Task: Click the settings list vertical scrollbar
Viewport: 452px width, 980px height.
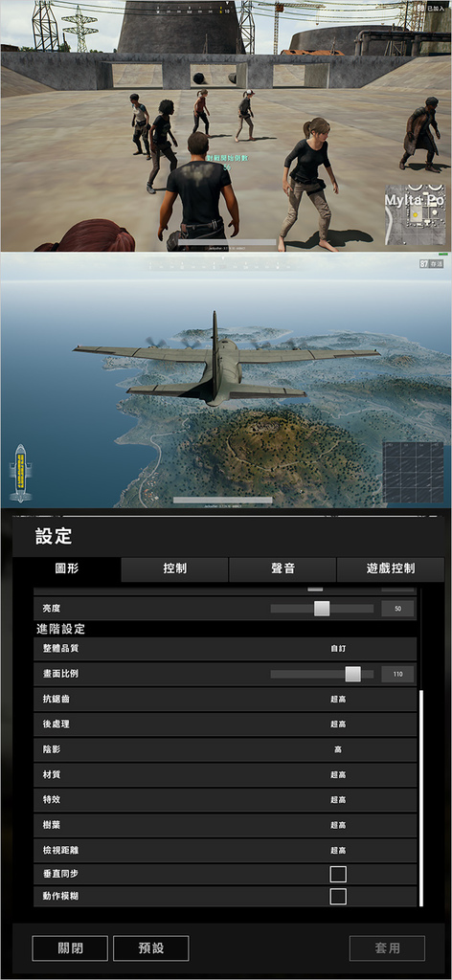Action: [421, 798]
